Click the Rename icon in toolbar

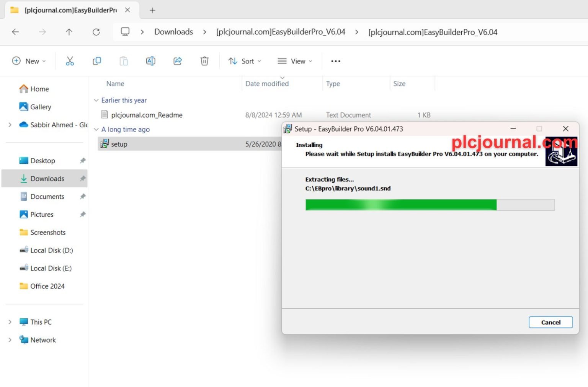pos(150,61)
